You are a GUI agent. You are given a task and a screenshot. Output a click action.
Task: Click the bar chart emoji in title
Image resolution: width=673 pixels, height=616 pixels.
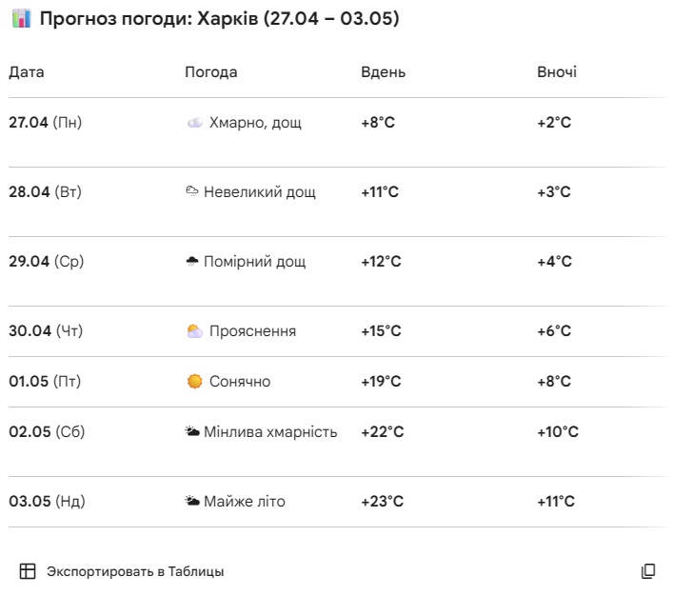coord(21,19)
